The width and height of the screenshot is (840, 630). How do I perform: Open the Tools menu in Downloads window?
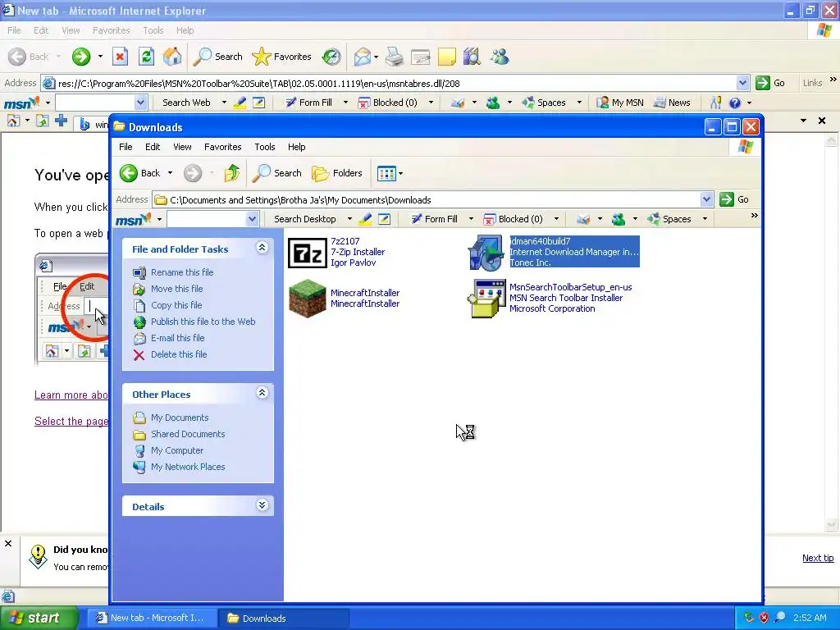point(265,147)
